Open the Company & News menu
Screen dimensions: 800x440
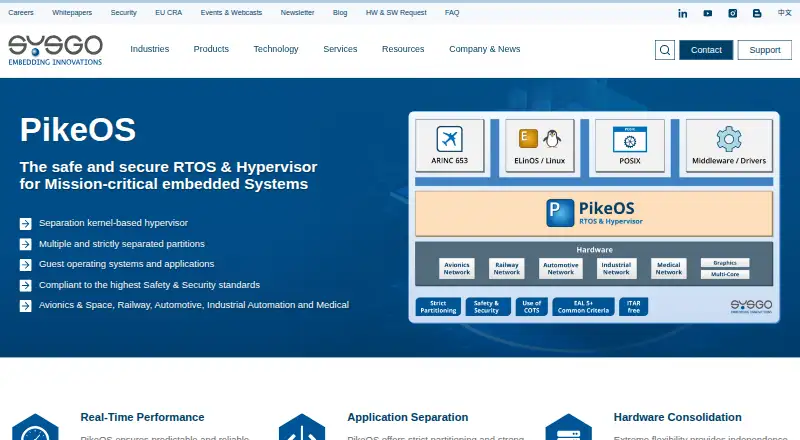pyautogui.click(x=485, y=49)
